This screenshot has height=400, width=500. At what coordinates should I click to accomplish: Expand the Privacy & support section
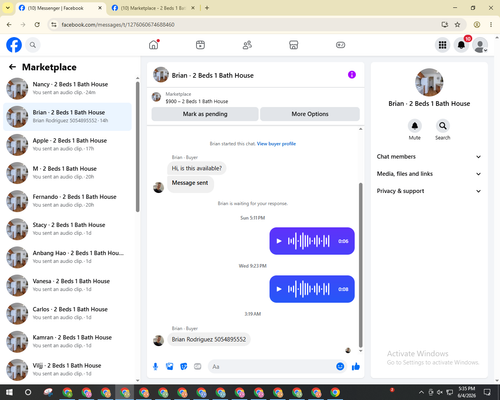tap(429, 191)
